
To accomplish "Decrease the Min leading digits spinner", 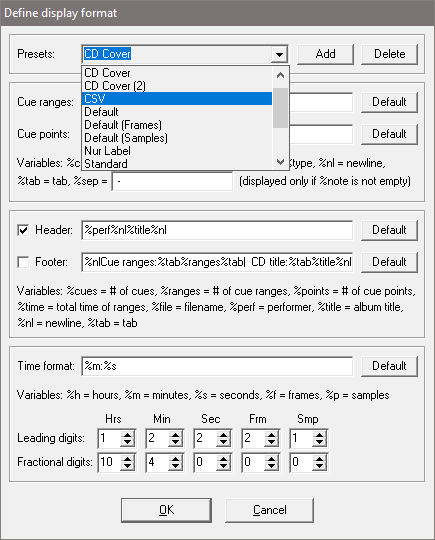I will 176,443.
